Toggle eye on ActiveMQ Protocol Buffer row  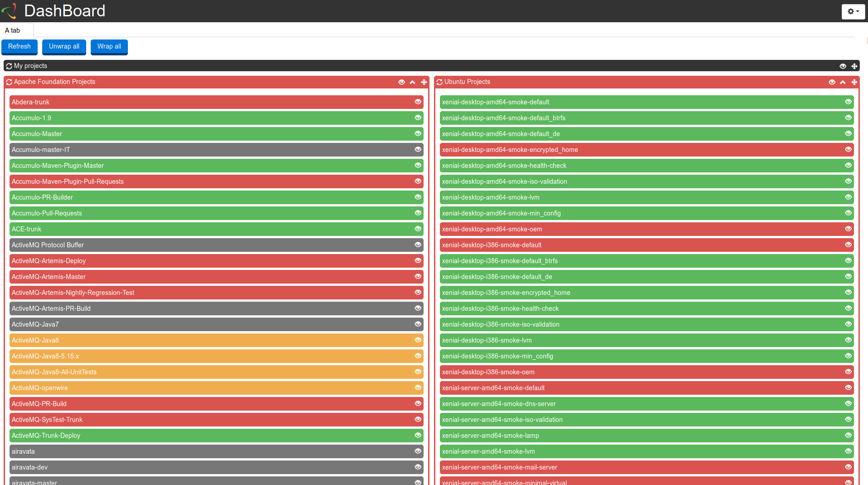[418, 245]
